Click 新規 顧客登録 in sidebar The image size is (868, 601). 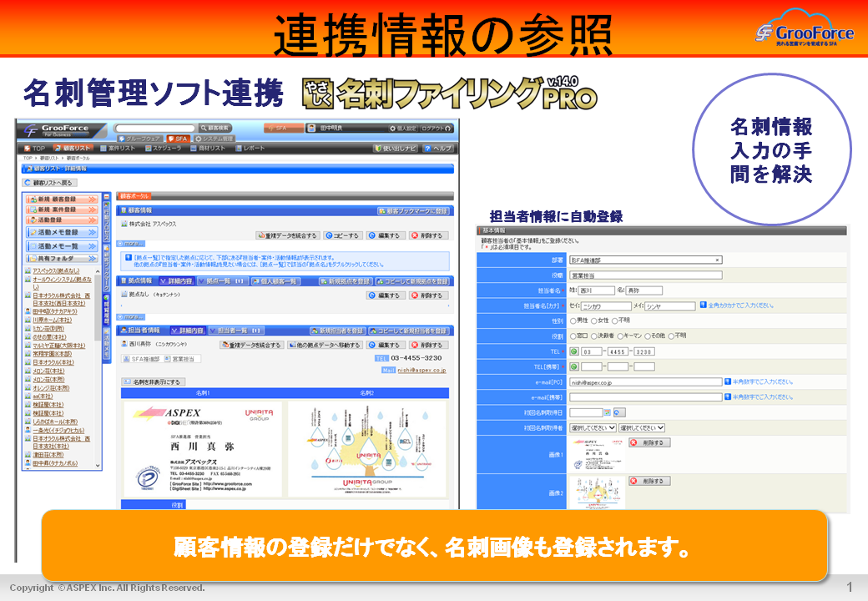click(x=62, y=199)
